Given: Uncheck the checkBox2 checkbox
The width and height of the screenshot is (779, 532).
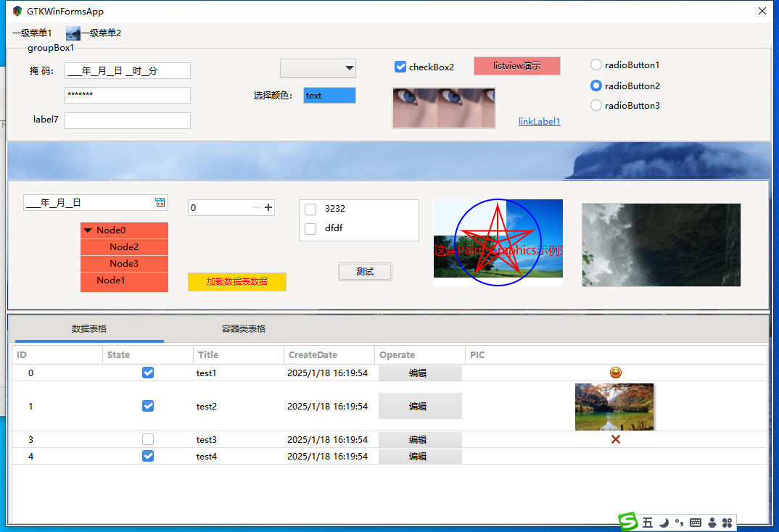Looking at the screenshot, I should [400, 67].
